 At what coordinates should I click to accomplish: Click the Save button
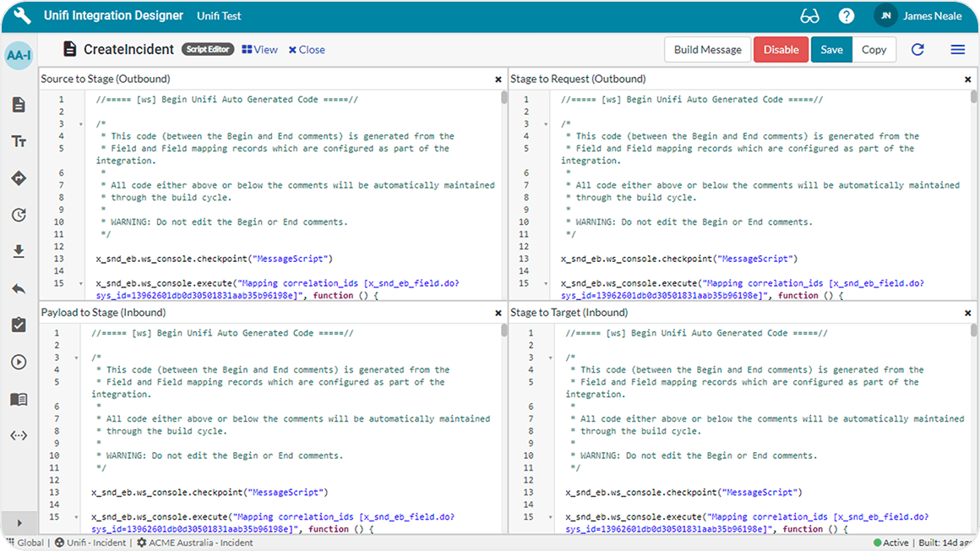click(x=831, y=49)
